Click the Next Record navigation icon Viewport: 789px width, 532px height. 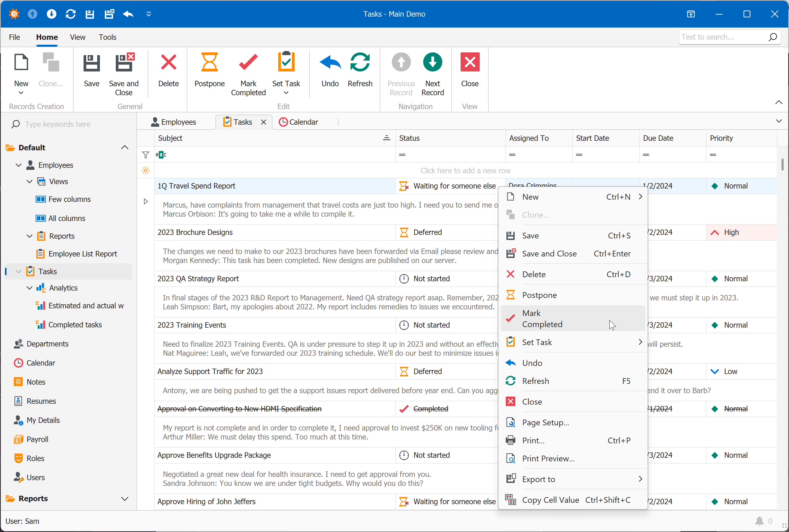tap(432, 61)
